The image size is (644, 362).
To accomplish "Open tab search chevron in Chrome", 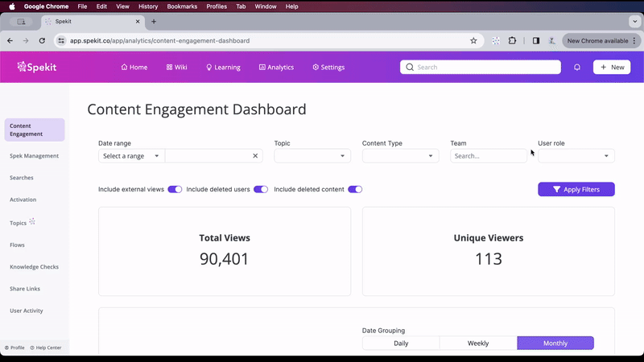I will coord(634,22).
